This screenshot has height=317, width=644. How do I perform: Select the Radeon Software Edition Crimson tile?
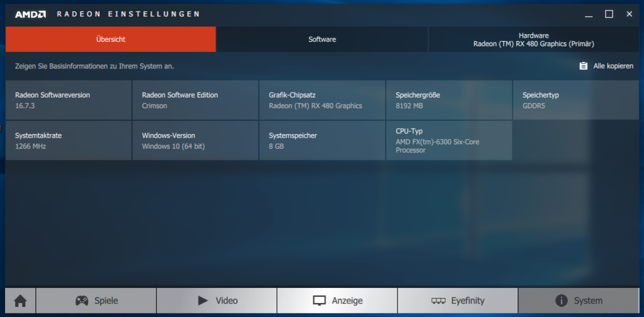[x=195, y=100]
